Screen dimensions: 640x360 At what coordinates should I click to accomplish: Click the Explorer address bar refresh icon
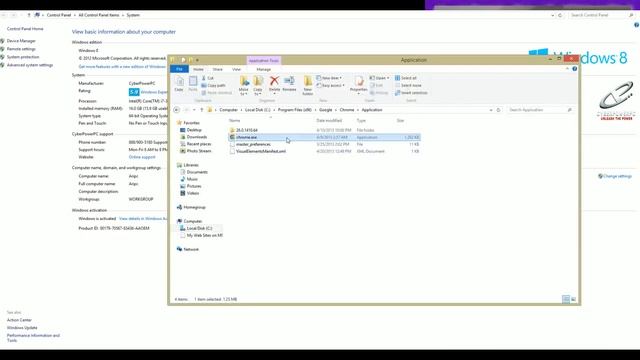pyautogui.click(x=498, y=110)
